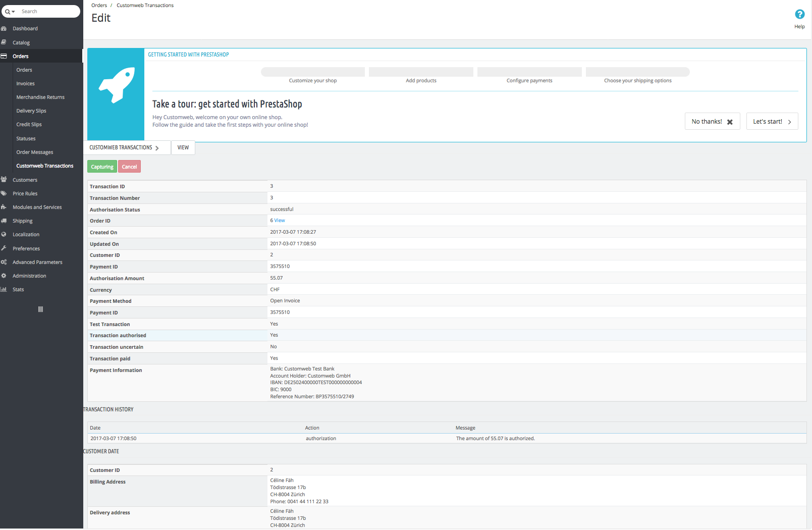Click the Customize your shop progress bar
The width and height of the screenshot is (812, 530).
[313, 72]
